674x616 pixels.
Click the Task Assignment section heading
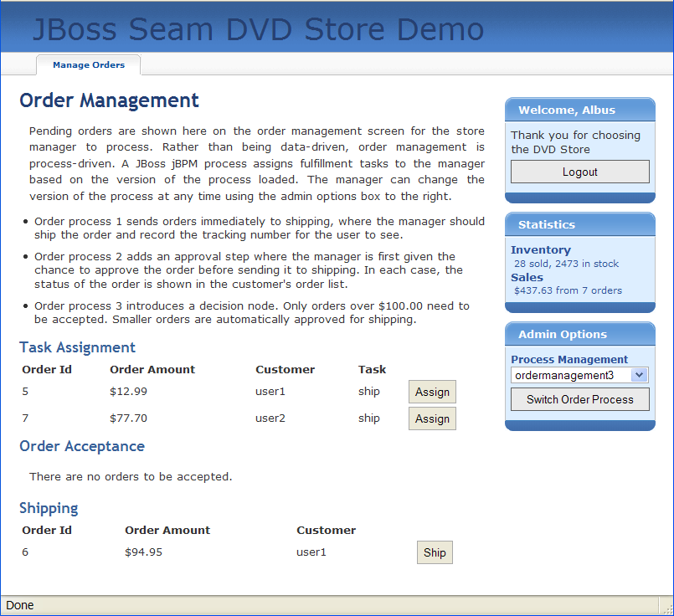pos(77,347)
